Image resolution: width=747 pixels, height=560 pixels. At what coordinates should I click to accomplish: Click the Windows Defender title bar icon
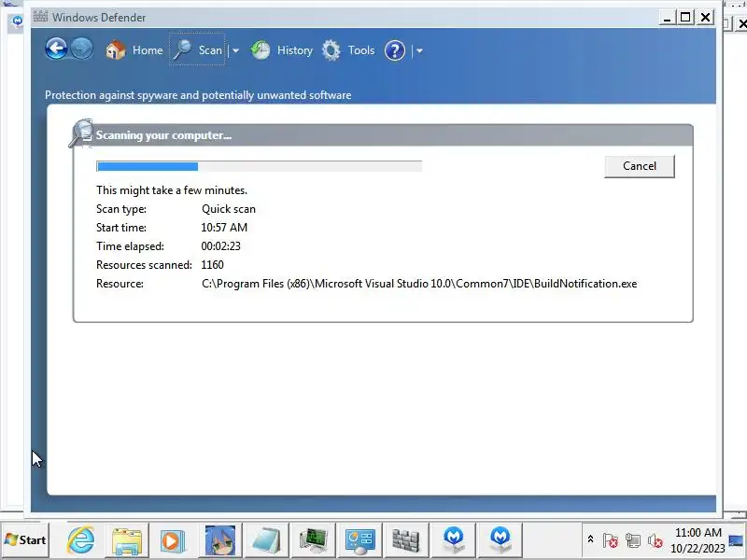[x=40, y=17]
